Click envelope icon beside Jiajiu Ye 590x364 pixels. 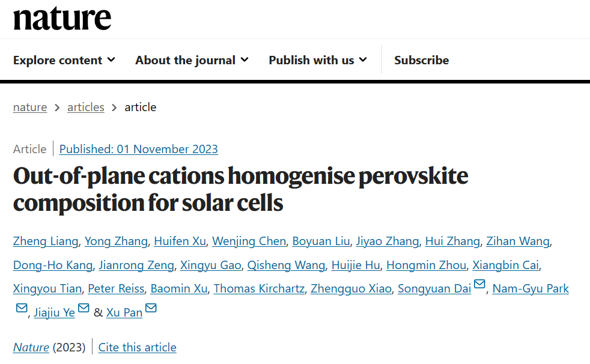pos(84,309)
